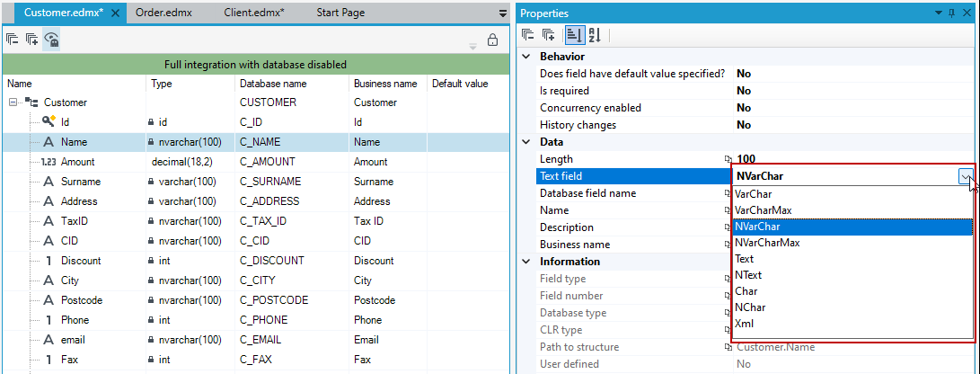Click the padlock icon in editor toolbar
The height and width of the screenshot is (374, 980).
pyautogui.click(x=492, y=40)
